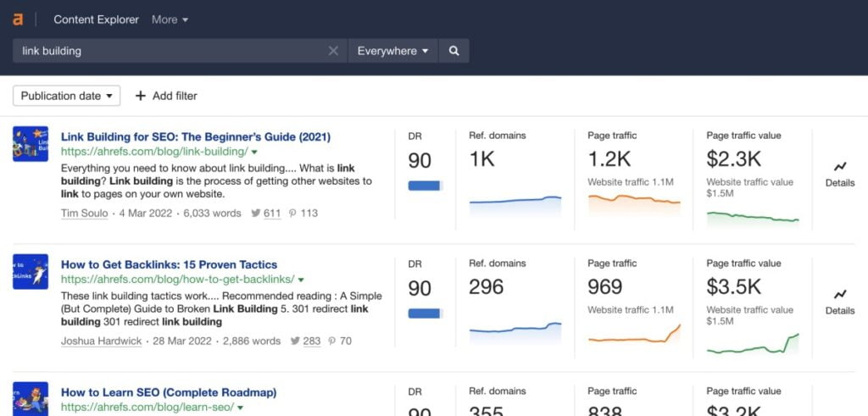Click the 296 referring domains value

[486, 287]
